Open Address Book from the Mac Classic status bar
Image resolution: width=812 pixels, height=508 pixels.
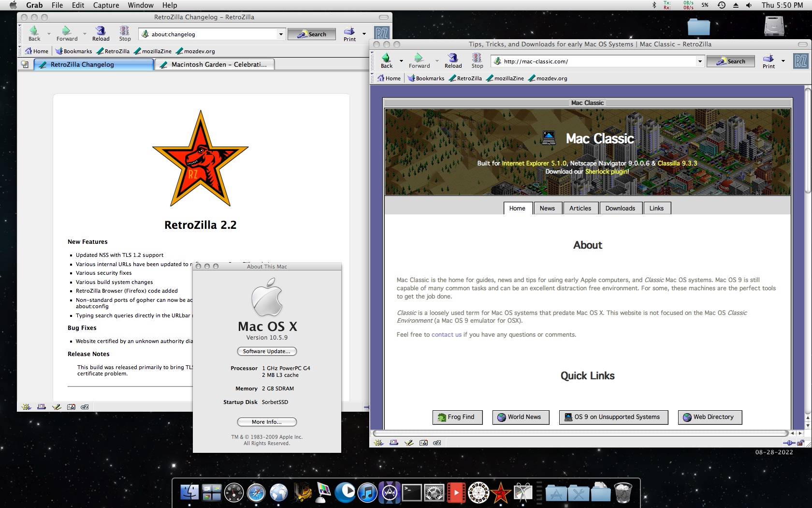click(x=423, y=443)
